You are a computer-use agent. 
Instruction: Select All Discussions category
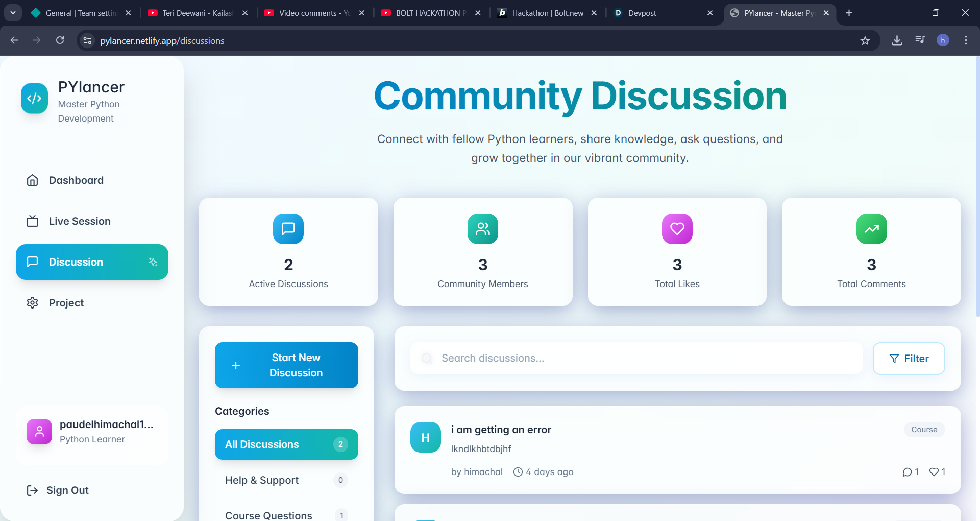(286, 444)
